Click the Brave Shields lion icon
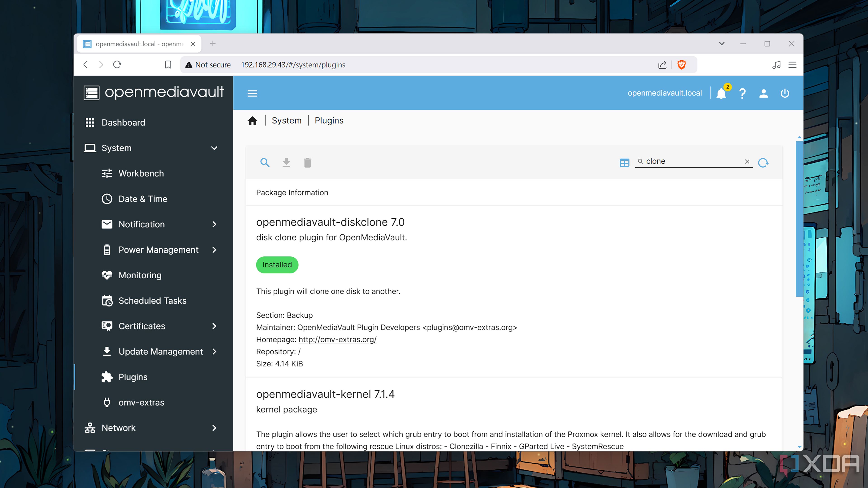Viewport: 868px width, 488px height. [x=681, y=65]
